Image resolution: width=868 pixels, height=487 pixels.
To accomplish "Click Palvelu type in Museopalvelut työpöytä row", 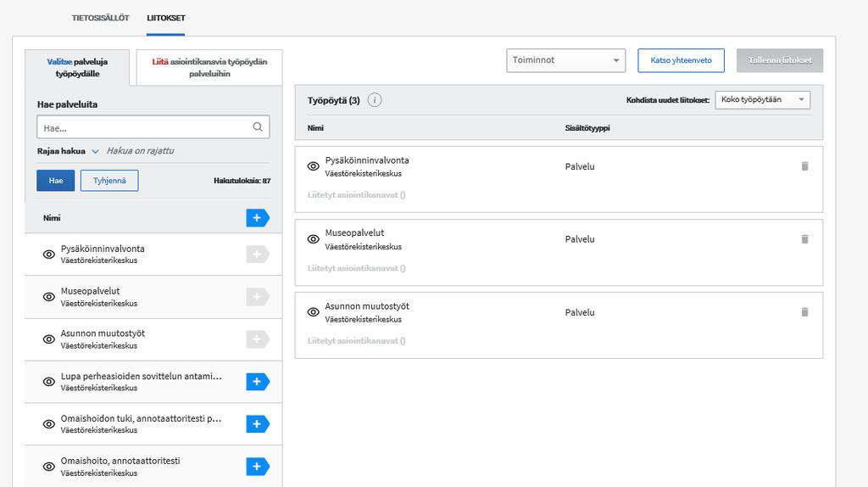I will click(580, 239).
